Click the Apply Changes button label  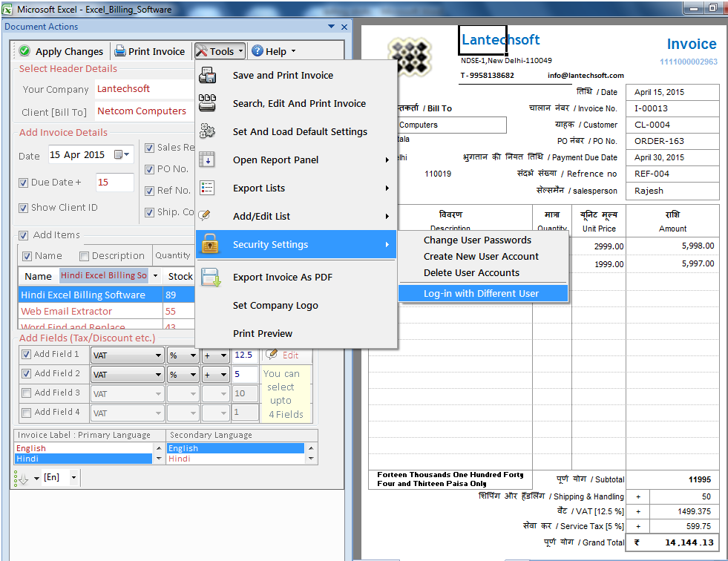tap(69, 51)
